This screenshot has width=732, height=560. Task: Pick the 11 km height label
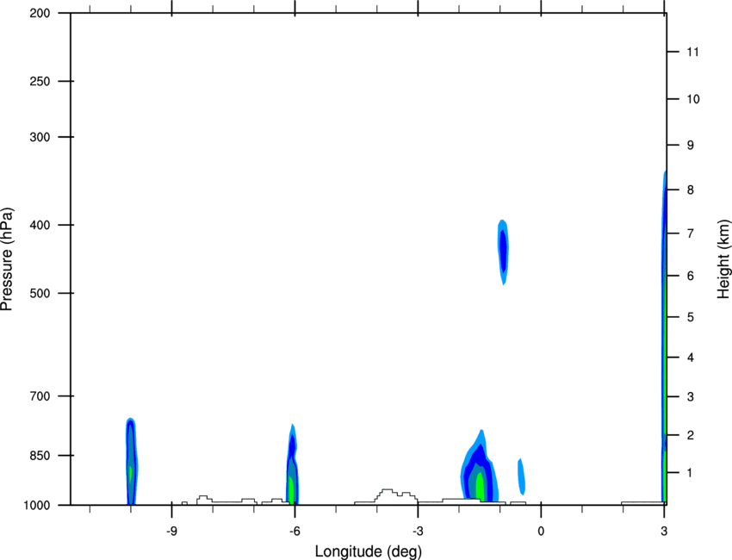pyautogui.click(x=692, y=52)
